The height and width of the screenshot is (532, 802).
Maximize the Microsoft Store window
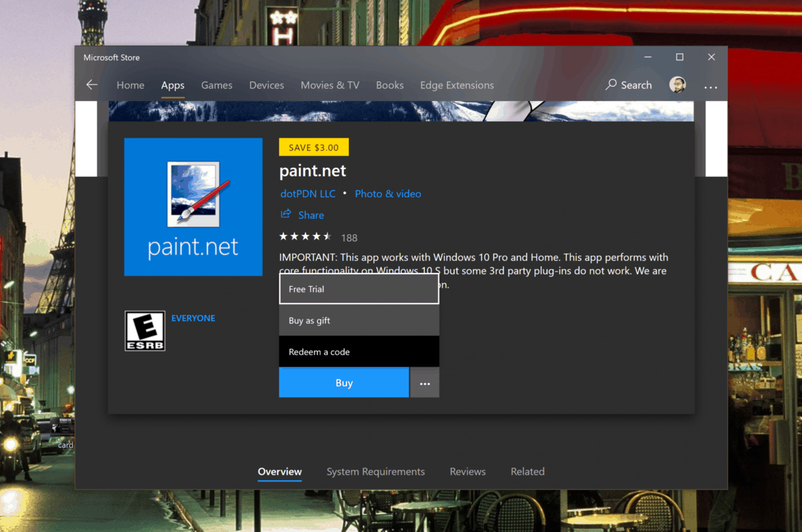tap(679, 57)
